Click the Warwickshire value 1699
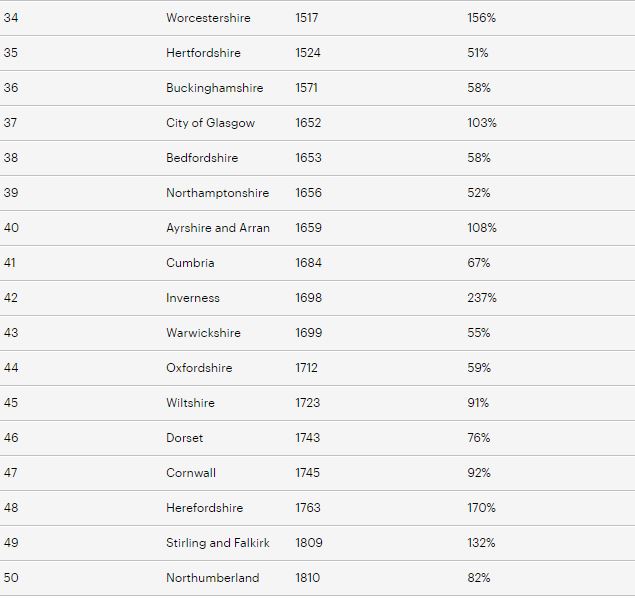Viewport: 635px width, 599px height. click(309, 333)
